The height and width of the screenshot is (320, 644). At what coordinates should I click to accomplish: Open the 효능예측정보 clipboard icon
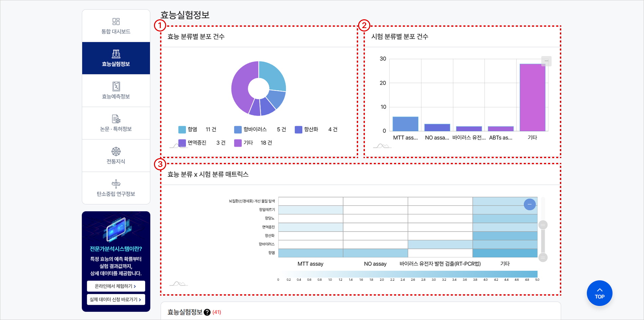[x=116, y=86]
